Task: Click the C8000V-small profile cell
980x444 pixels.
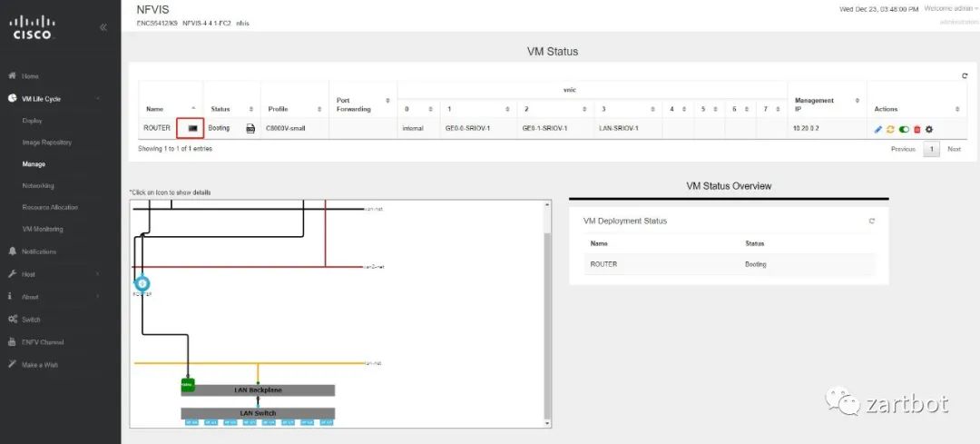Action: [294, 128]
